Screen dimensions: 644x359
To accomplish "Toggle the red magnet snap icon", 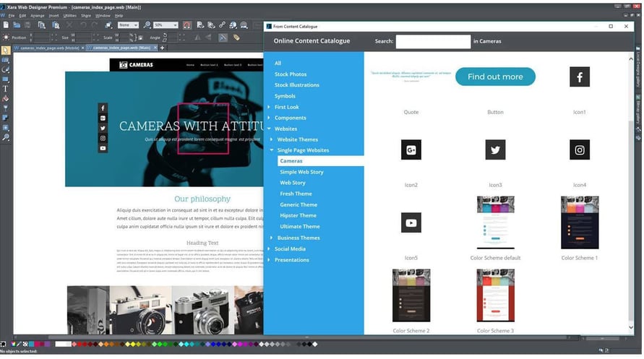I will [x=187, y=25].
